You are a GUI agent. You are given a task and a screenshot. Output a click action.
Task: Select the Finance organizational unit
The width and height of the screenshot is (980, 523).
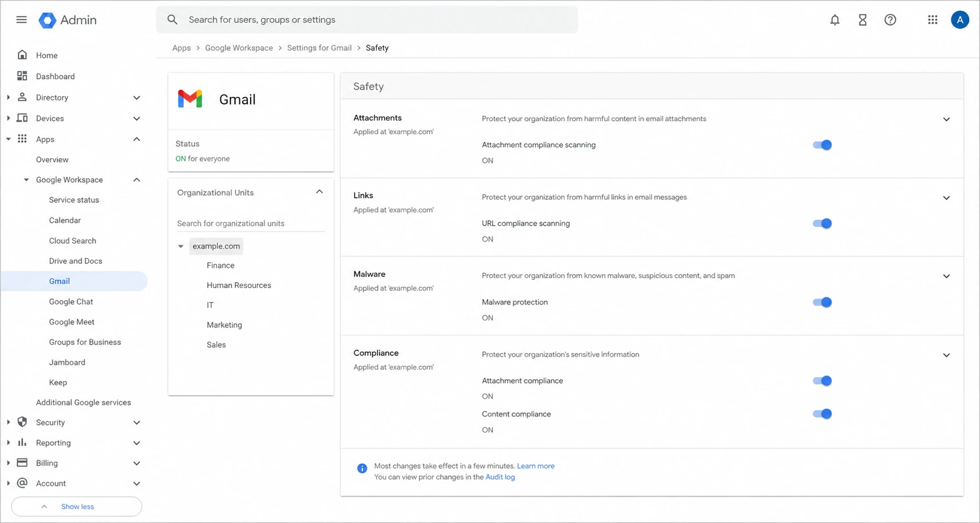(220, 265)
